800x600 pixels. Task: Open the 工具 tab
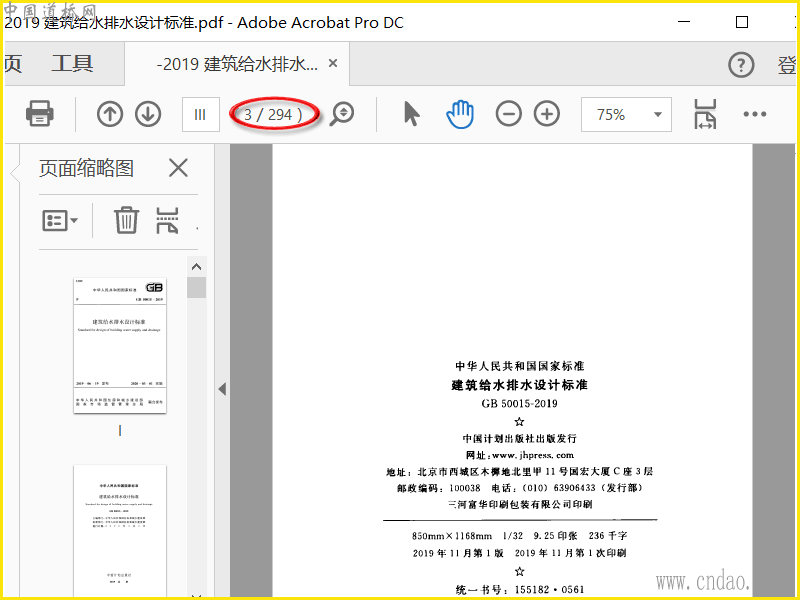pos(72,64)
